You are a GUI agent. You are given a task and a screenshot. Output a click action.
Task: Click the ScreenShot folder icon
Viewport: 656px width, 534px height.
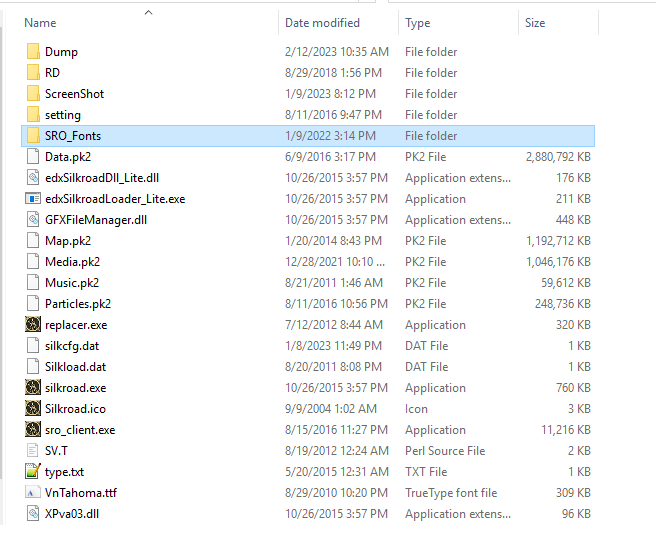33,93
